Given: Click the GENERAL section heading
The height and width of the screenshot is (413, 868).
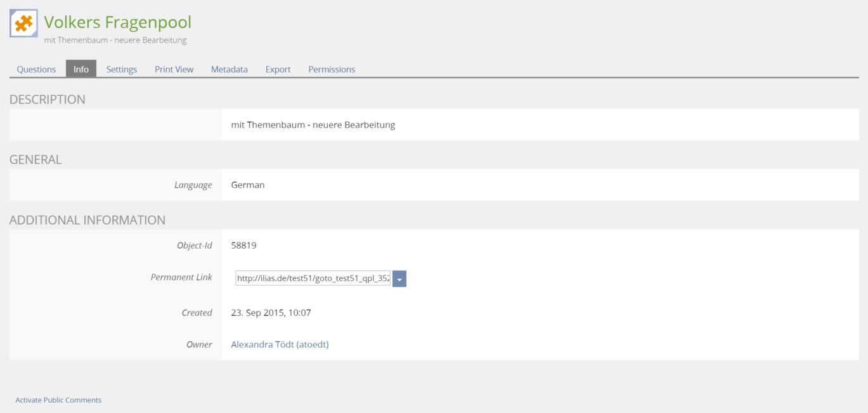Looking at the screenshot, I should [x=36, y=160].
